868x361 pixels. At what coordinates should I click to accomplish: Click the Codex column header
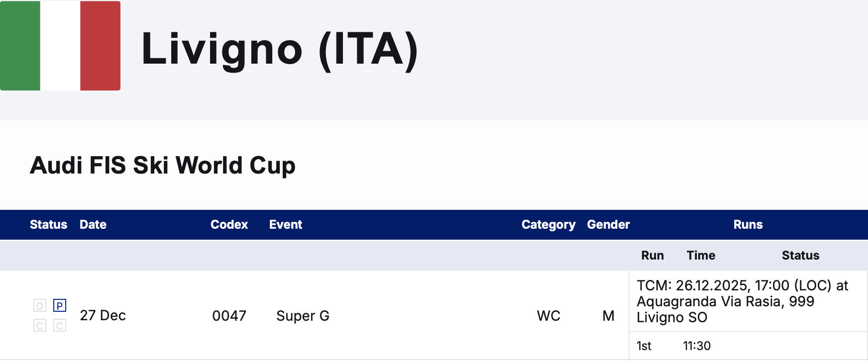pos(229,225)
